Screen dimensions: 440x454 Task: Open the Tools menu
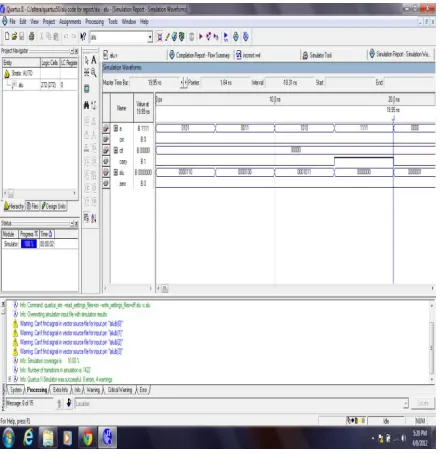113,22
